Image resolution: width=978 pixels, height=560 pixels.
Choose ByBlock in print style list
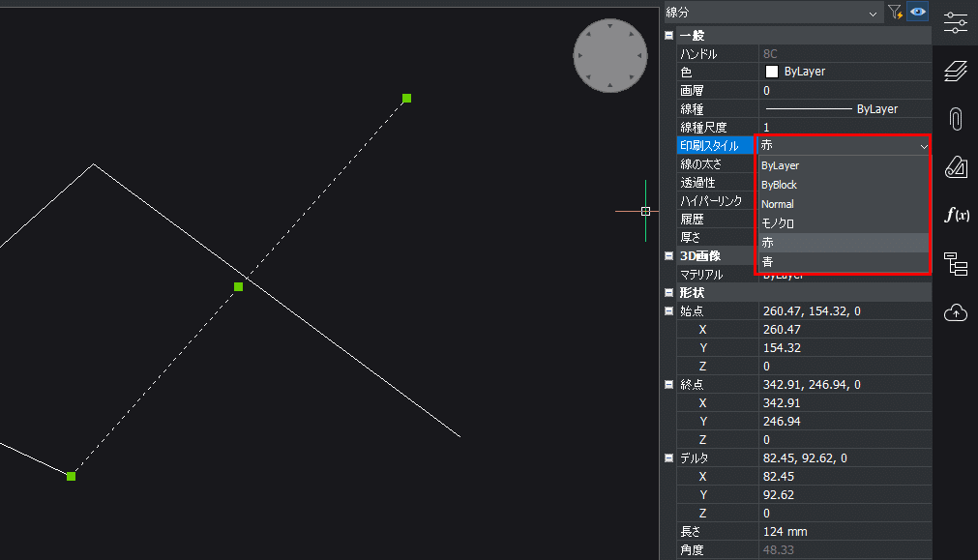(x=843, y=185)
